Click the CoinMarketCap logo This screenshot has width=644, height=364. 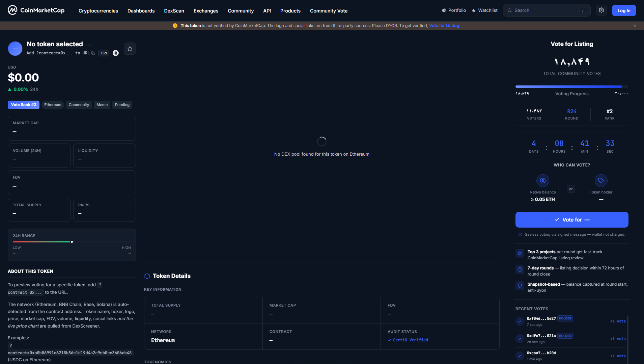[x=36, y=10]
